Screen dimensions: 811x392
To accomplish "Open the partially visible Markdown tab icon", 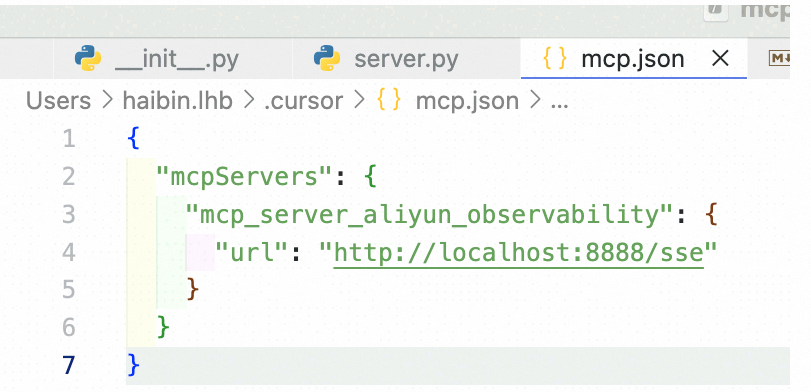I will [x=779, y=58].
